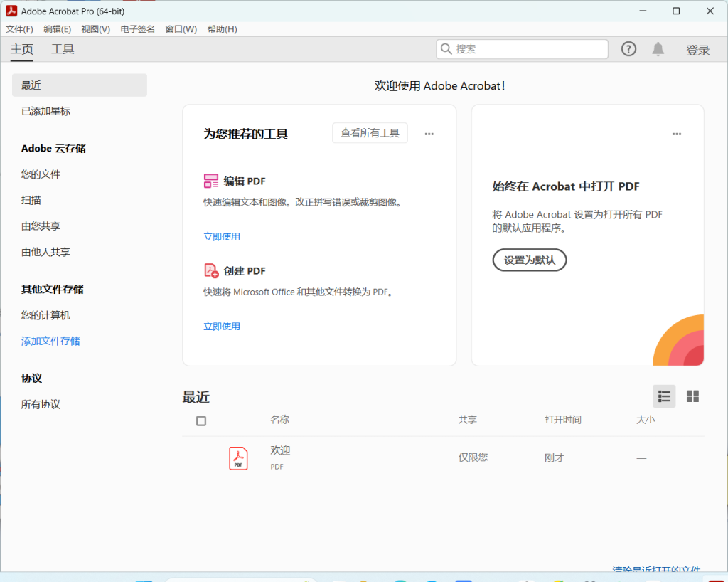Open the 窗口 menu
The image size is (728, 582).
(181, 29)
